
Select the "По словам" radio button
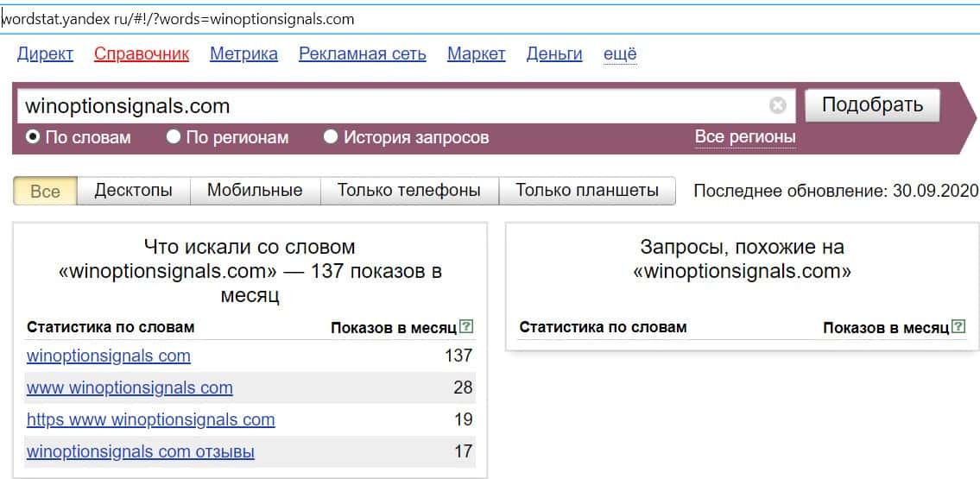pyautogui.click(x=33, y=137)
